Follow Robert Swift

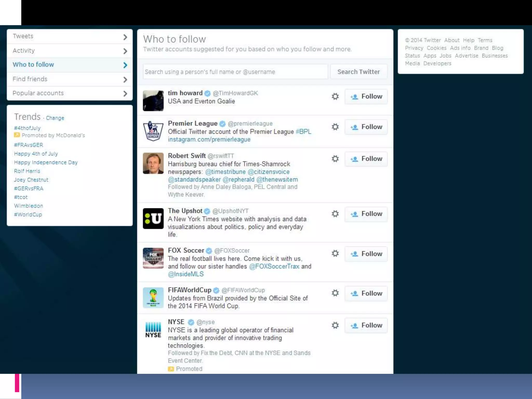(366, 159)
